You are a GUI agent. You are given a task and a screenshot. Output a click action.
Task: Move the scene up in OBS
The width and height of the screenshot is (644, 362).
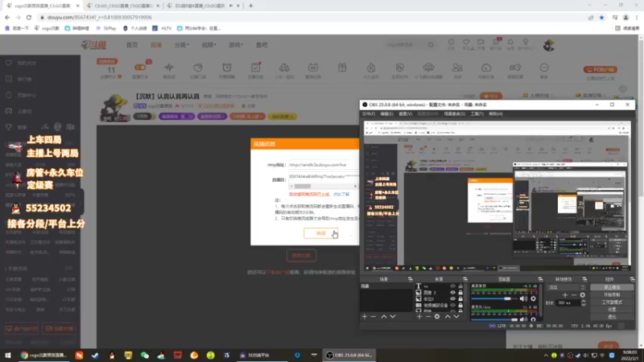[x=384, y=316]
